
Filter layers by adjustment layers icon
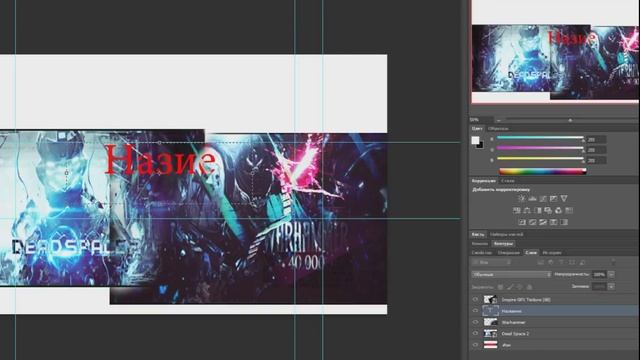(551, 262)
